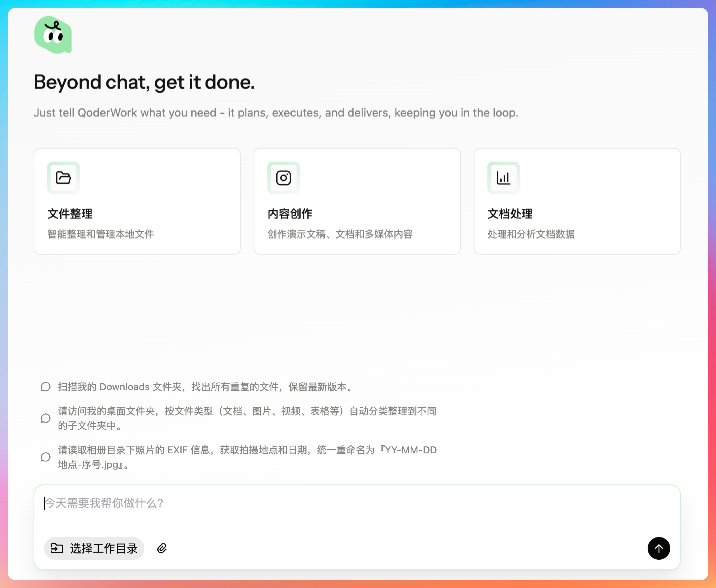Choose the scan Downloads duplicates suggestion
716x588 pixels.
point(205,387)
